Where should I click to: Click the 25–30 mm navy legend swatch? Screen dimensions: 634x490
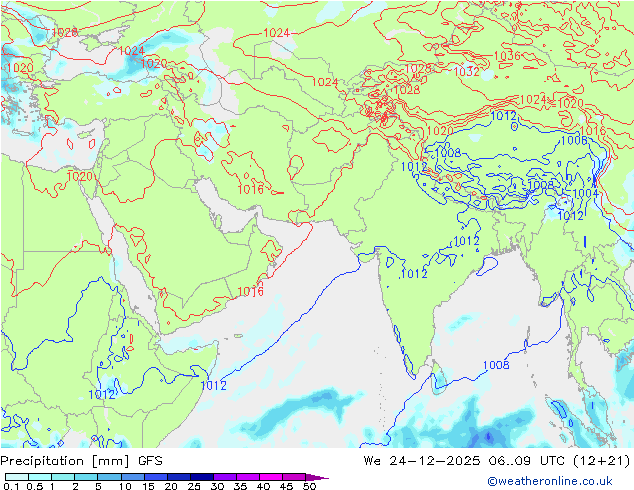coord(201,477)
